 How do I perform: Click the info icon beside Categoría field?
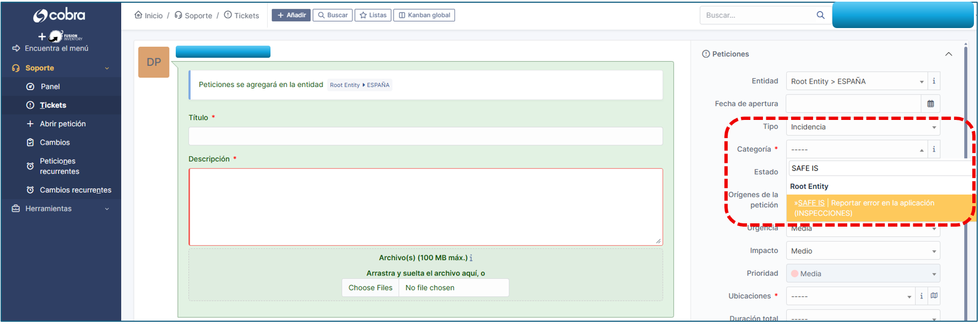tap(934, 150)
